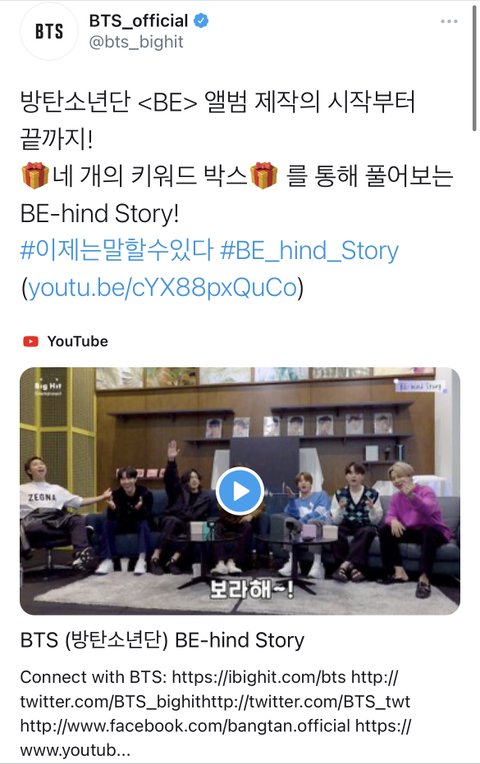Click the vertical scrollbar thumb
The height and width of the screenshot is (764, 480).
pos(474,68)
